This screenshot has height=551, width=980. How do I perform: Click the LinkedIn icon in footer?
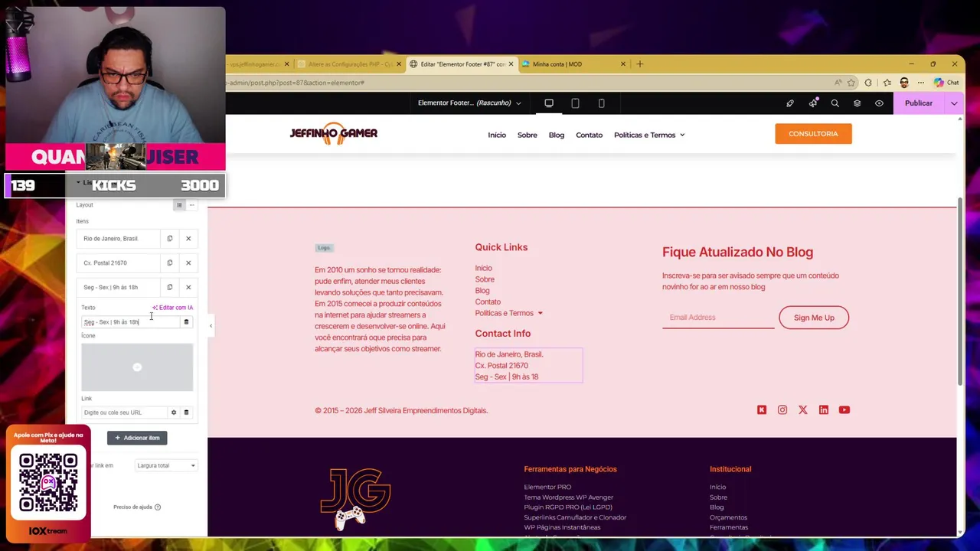point(824,410)
